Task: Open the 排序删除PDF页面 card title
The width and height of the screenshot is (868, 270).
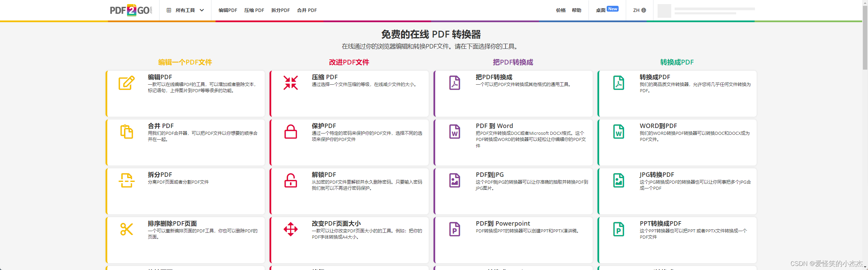Action: 172,224
